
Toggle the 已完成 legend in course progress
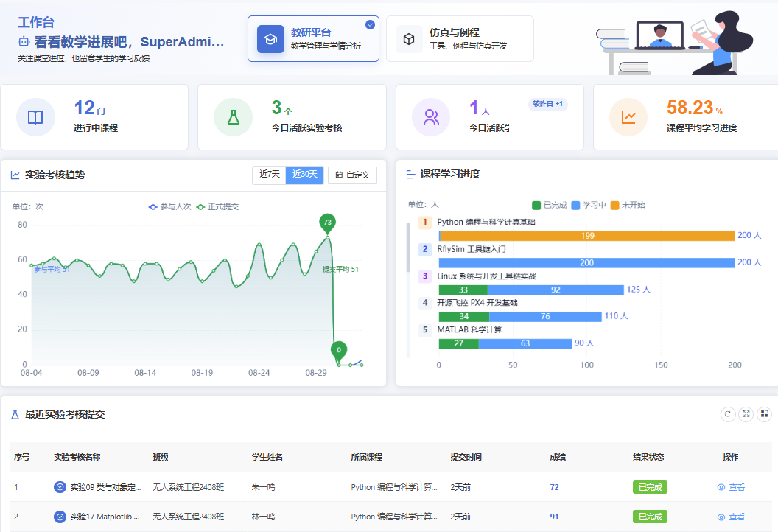pos(550,205)
